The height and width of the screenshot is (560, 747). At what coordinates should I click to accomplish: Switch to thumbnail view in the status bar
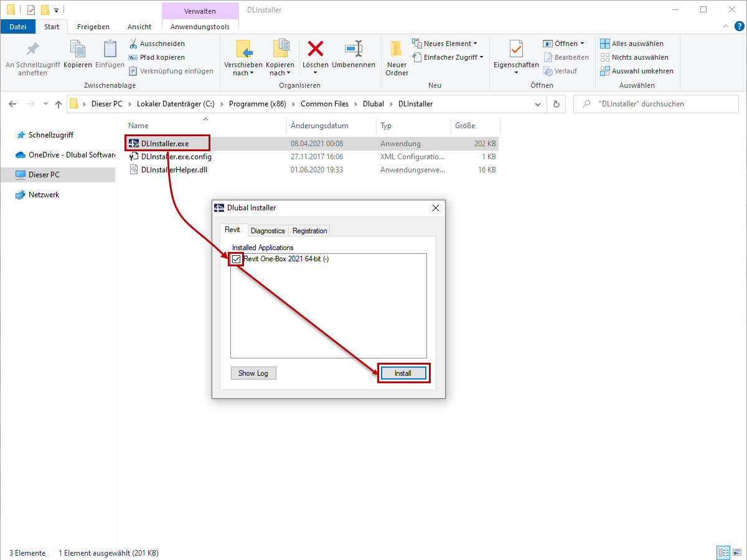tap(736, 553)
